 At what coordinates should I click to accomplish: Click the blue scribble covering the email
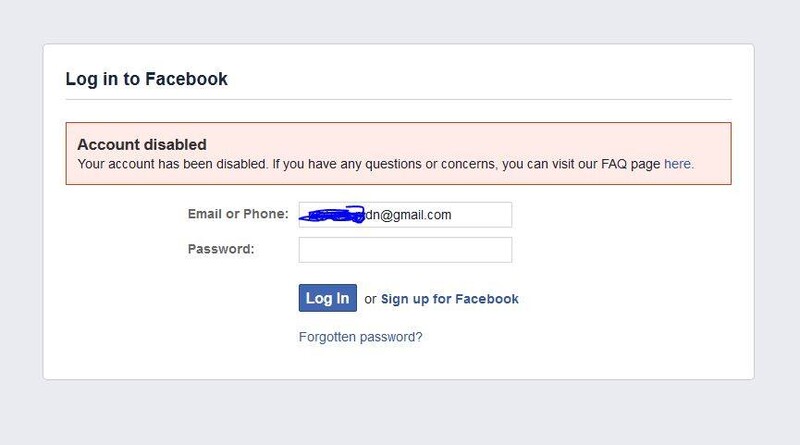point(332,214)
